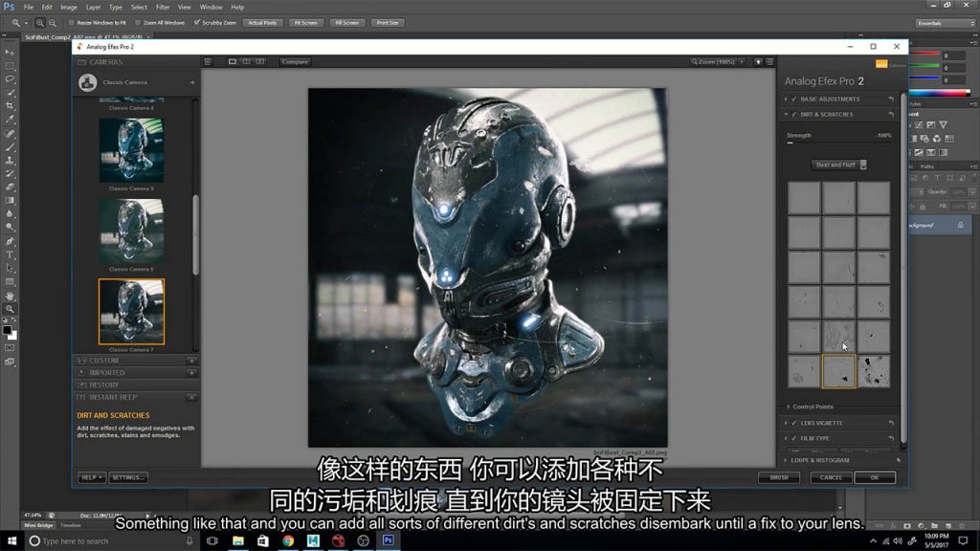The height and width of the screenshot is (551, 980).
Task: Click the Compare button
Action: [295, 62]
